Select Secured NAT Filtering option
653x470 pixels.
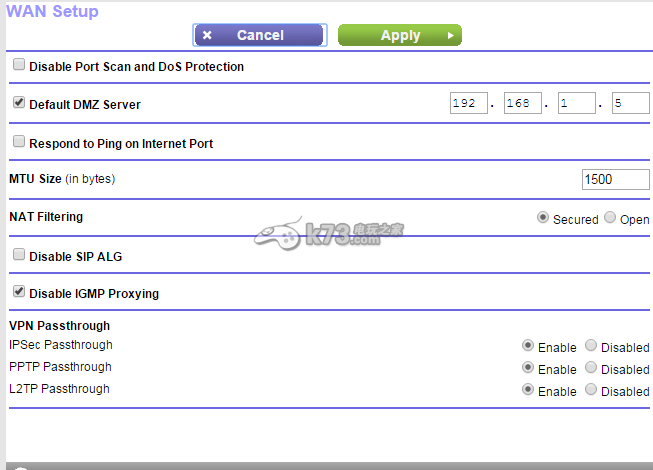click(543, 217)
